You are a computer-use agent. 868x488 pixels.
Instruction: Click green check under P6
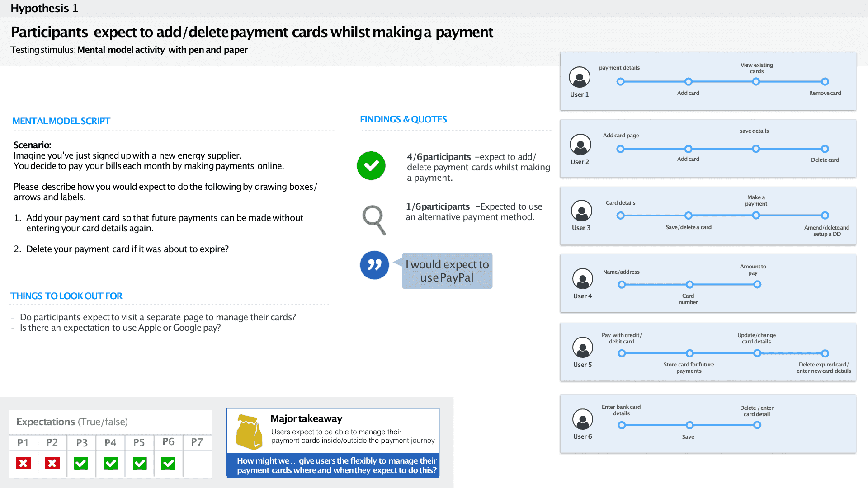point(168,463)
